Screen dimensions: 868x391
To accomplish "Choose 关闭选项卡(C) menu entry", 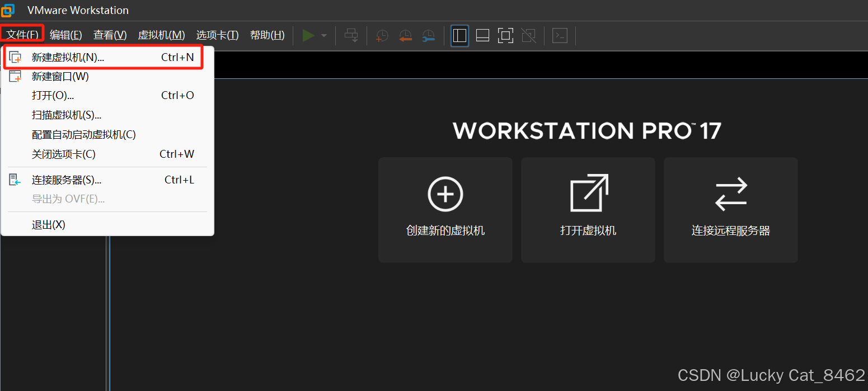I will pyautogui.click(x=107, y=154).
